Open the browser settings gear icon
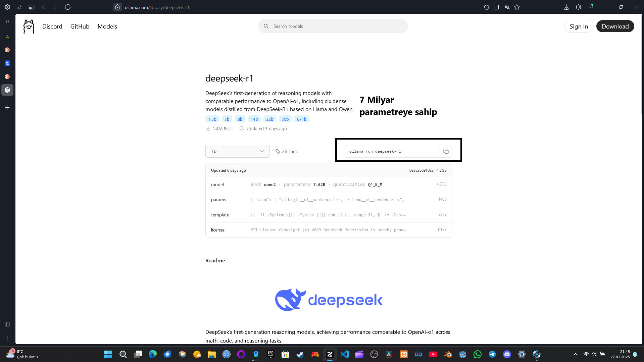 coord(7,7)
